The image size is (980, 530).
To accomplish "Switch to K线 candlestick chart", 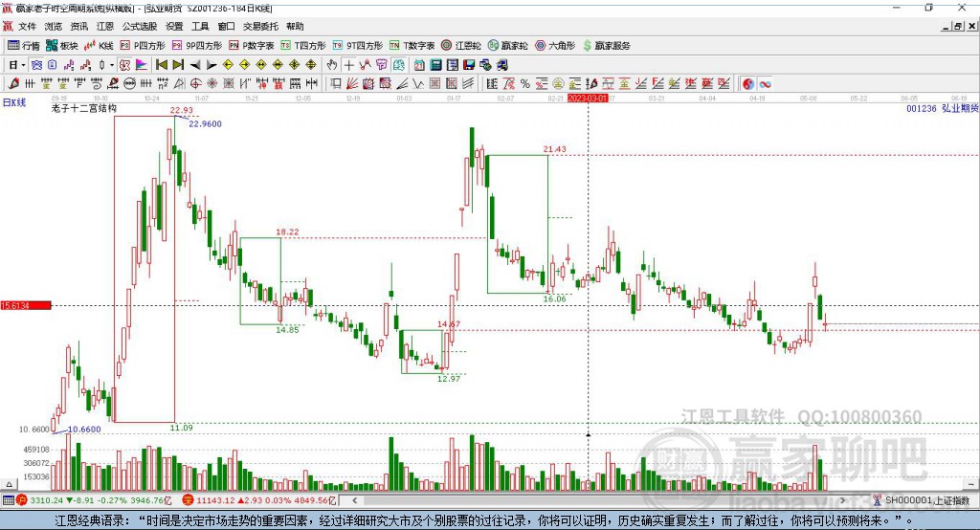I will pos(99,46).
